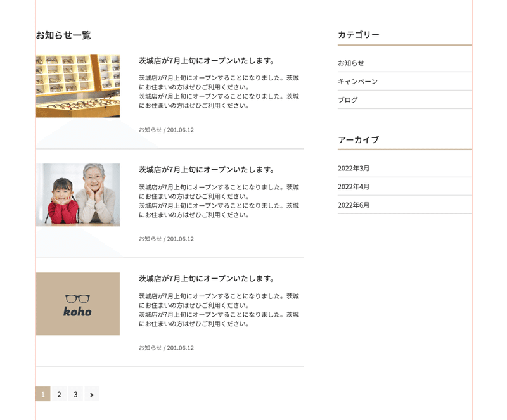Select the お知らせ category in the sidebar
507x420 pixels.
351,63
